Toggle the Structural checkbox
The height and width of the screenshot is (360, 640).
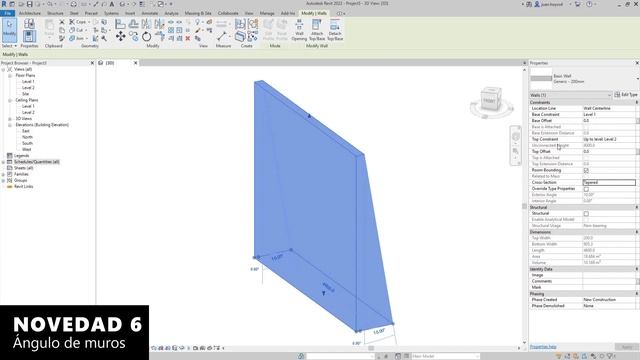pos(586,213)
